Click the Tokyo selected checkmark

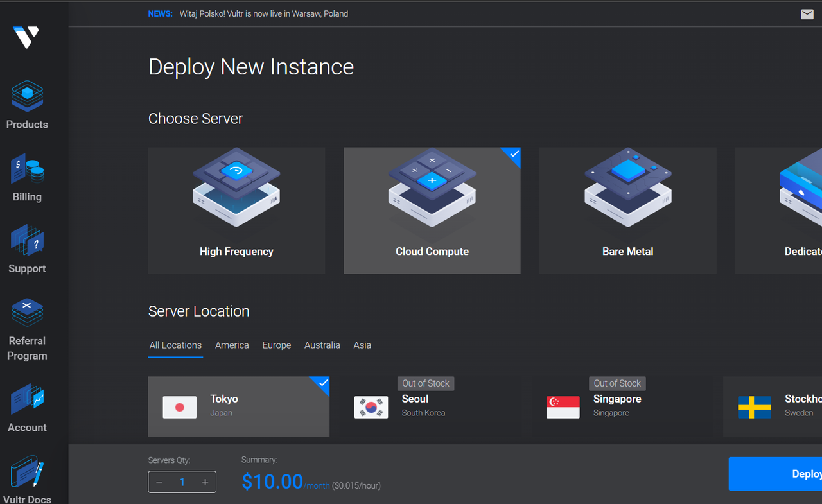[x=322, y=383]
